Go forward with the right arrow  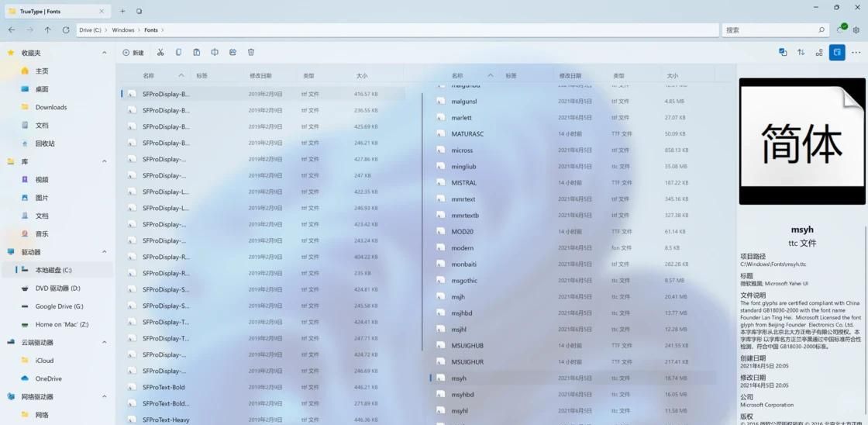[30, 30]
